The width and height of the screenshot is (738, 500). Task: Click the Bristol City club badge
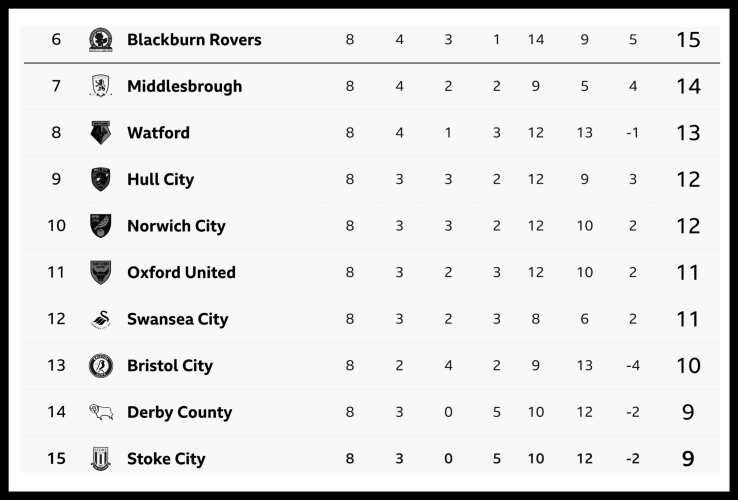(x=100, y=366)
